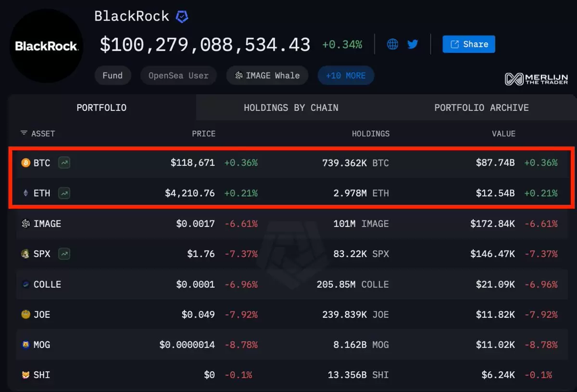Click the Ethereum coin icon

[x=25, y=193]
